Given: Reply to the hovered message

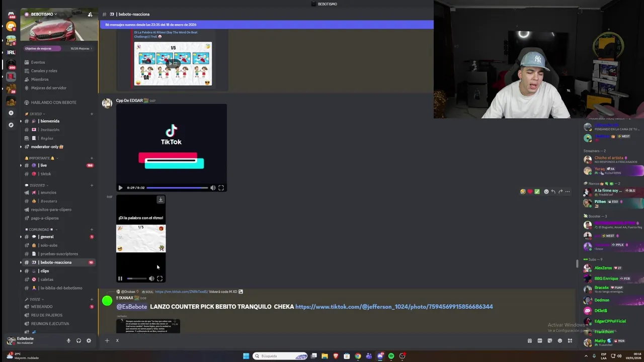Looking at the screenshot, I should click(553, 192).
